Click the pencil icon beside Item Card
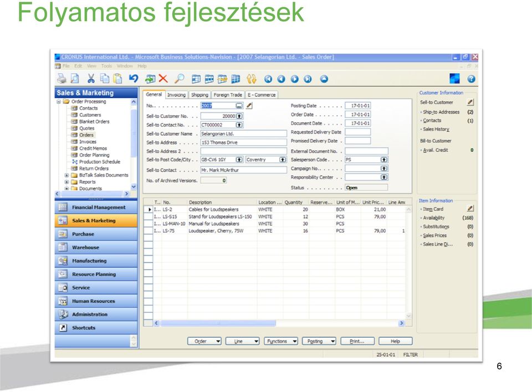 470,209
